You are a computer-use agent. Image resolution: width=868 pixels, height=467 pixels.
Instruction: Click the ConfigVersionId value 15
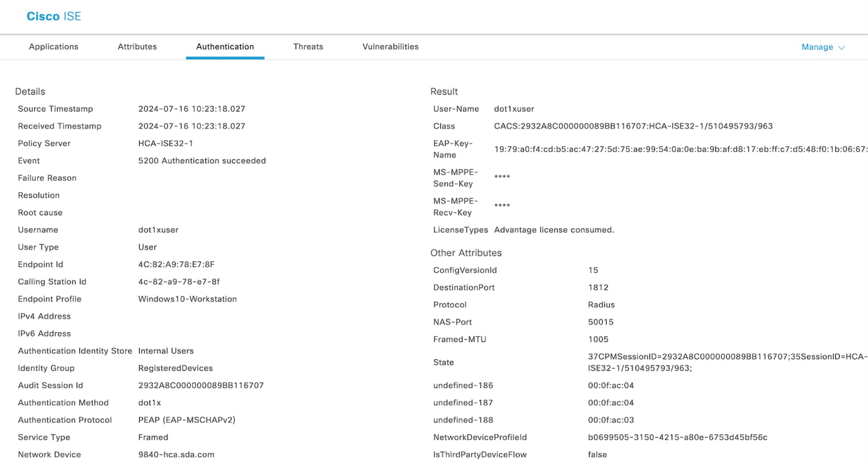(593, 270)
